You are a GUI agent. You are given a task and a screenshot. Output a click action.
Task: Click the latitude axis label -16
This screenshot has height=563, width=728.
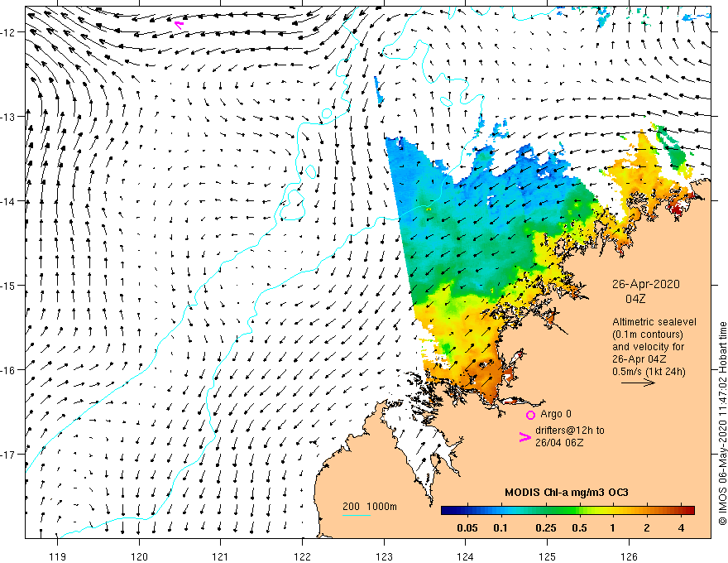click(7, 370)
